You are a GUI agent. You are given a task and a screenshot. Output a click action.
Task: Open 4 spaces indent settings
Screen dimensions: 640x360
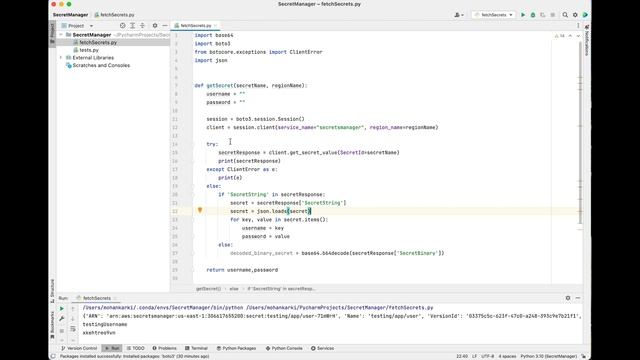click(x=507, y=356)
